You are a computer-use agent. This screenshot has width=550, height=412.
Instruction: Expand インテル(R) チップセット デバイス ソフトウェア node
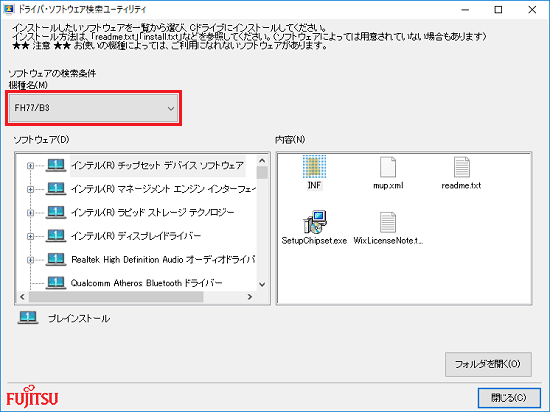[31, 166]
